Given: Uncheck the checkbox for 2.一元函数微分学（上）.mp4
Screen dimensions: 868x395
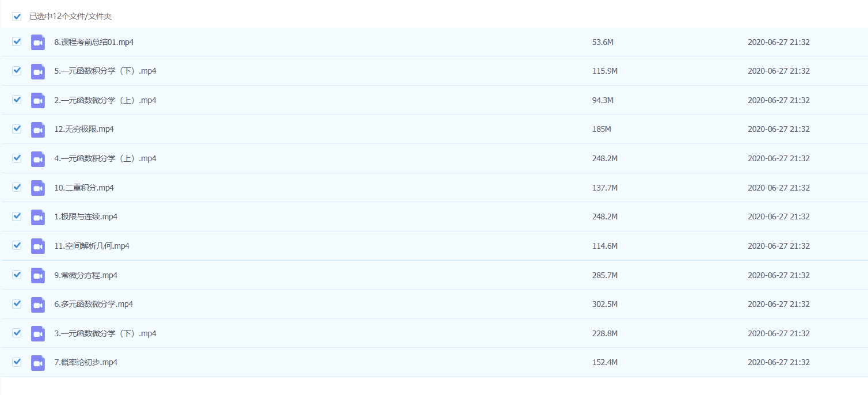Looking at the screenshot, I should point(17,100).
